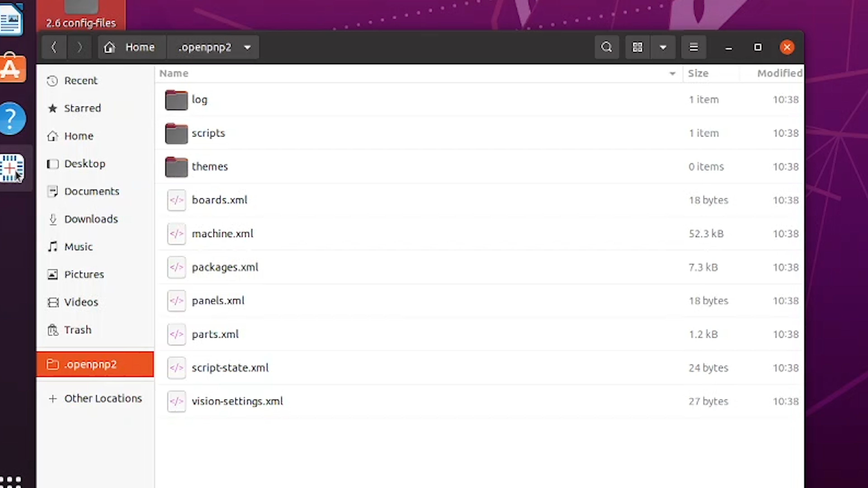This screenshot has width=868, height=488.
Task: Click the search magnifier icon
Action: click(606, 47)
